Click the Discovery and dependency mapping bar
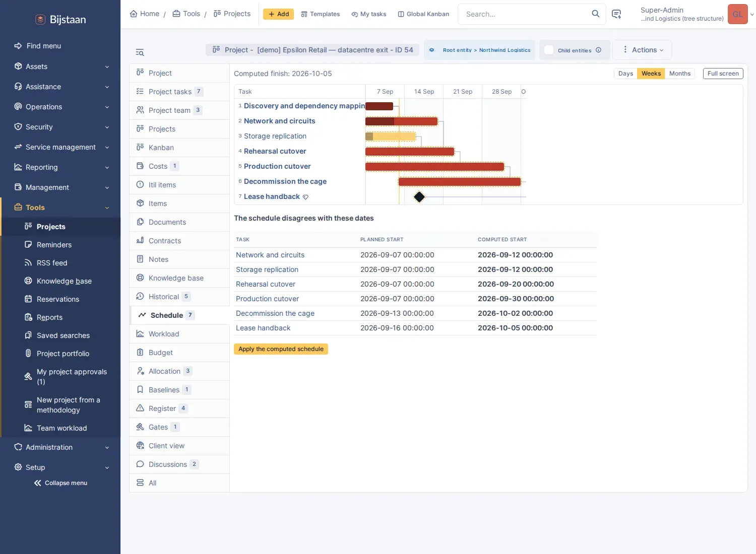 pyautogui.click(x=379, y=106)
